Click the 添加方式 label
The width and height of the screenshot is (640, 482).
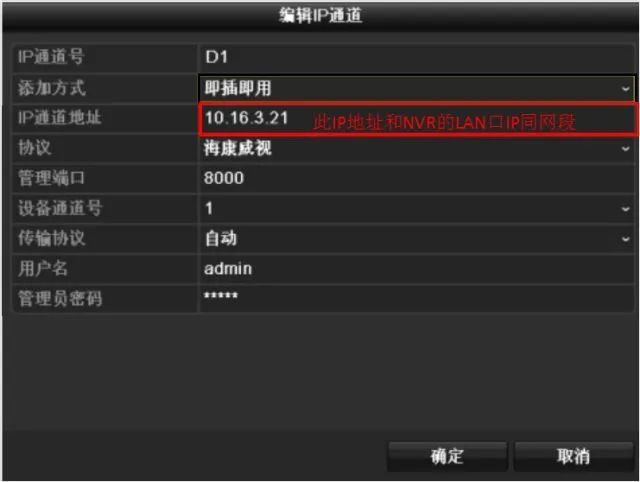pos(51,88)
